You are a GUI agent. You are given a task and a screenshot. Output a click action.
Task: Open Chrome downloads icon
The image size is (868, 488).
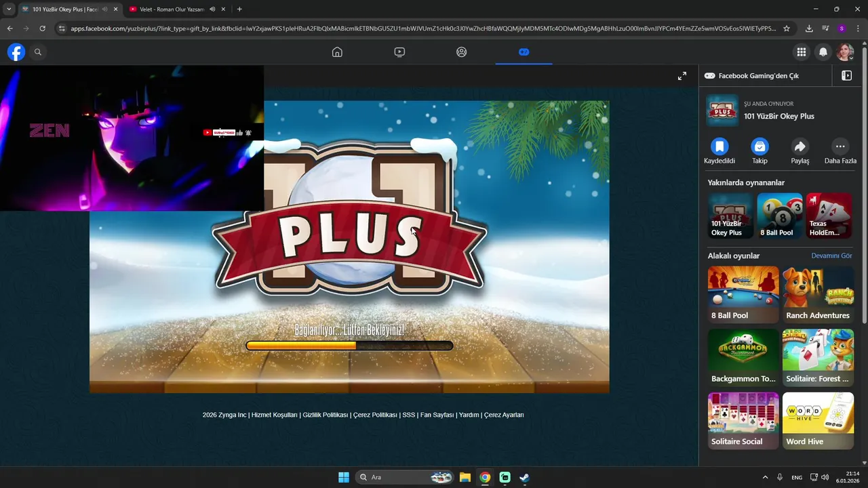(809, 28)
